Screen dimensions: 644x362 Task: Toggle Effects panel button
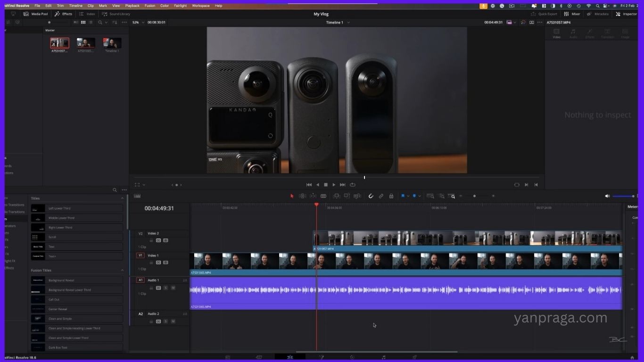click(64, 14)
